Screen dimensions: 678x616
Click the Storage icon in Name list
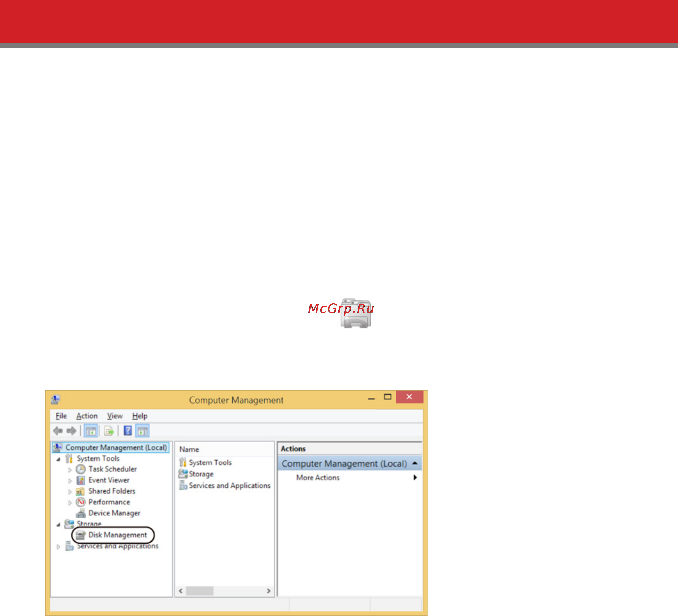click(x=183, y=474)
